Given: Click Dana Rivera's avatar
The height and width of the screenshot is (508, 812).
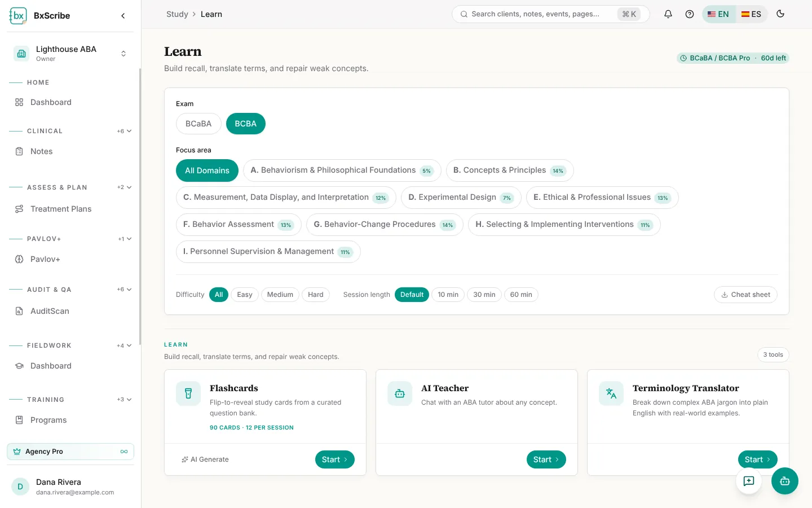Looking at the screenshot, I should click(20, 487).
